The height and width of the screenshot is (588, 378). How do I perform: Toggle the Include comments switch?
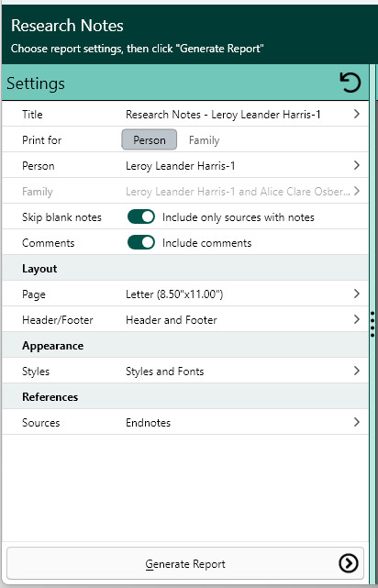141,242
